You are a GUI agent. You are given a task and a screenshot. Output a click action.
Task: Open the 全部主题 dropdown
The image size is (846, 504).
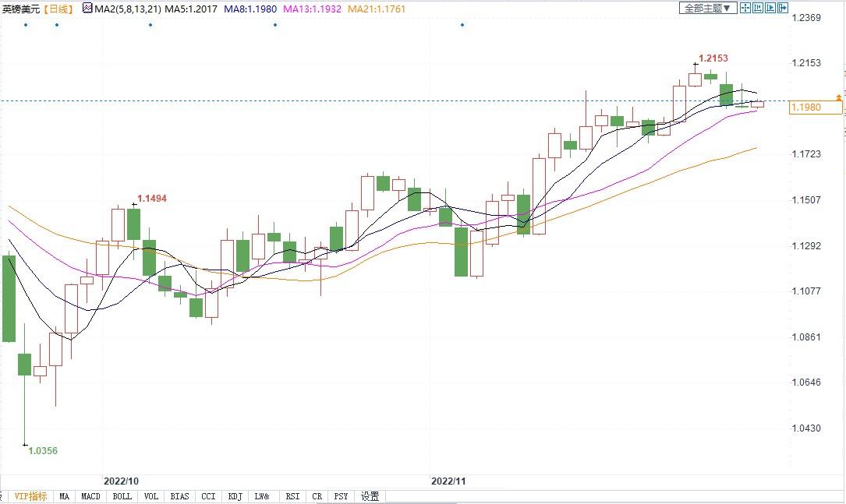(708, 8)
